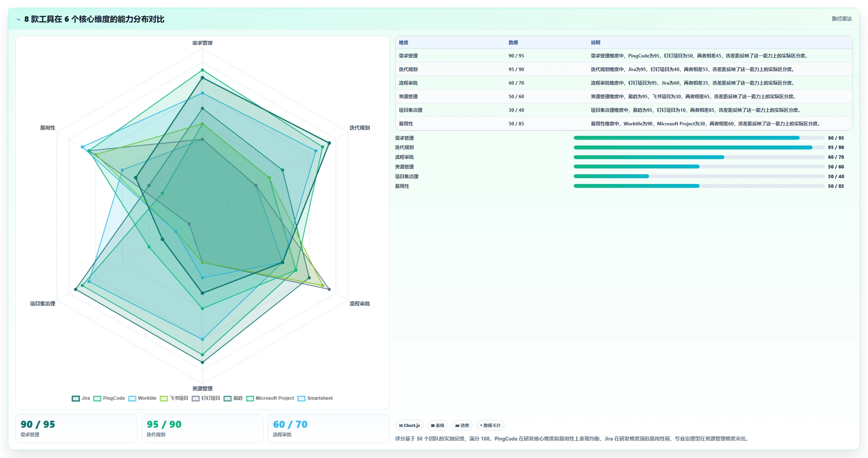The image size is (868, 458).
Task: Click the 项目集治理 table row
Action: (624, 110)
